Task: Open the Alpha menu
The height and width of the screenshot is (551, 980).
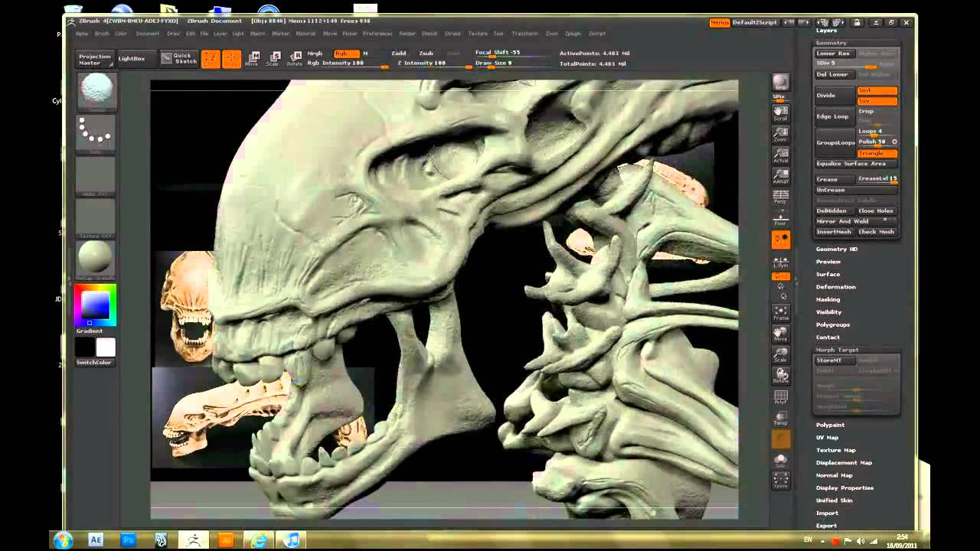Action: [81, 34]
